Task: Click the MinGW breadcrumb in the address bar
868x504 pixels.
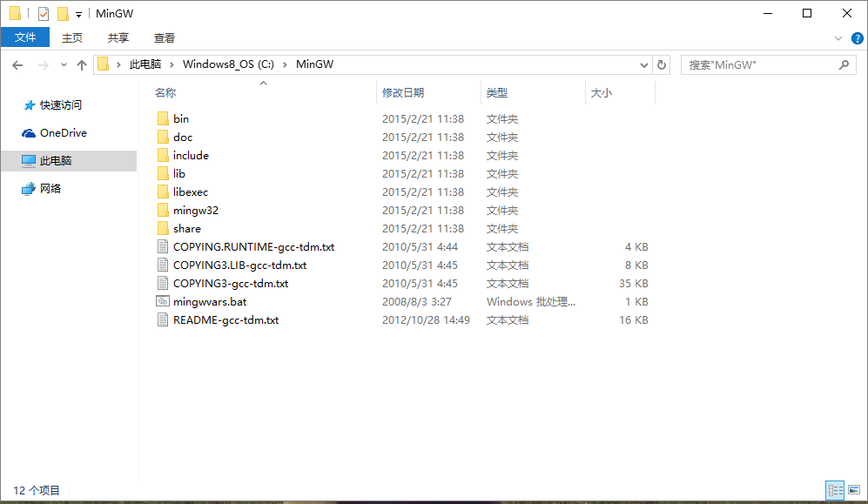Action: click(314, 64)
